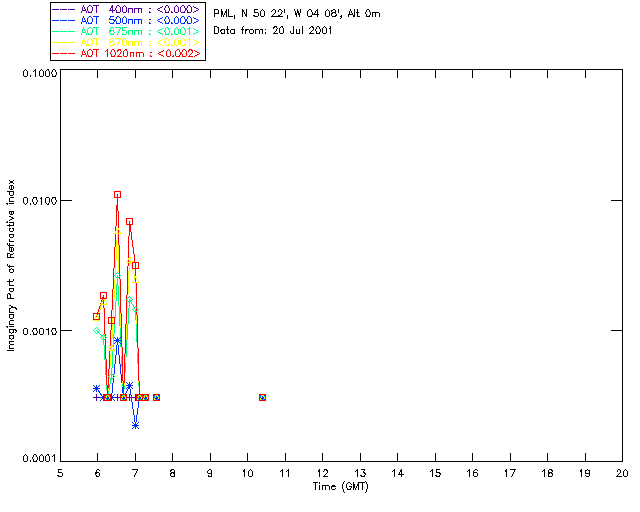The image size is (640, 512).
Task: Click the second-highest red square data point
Action: 129,222
